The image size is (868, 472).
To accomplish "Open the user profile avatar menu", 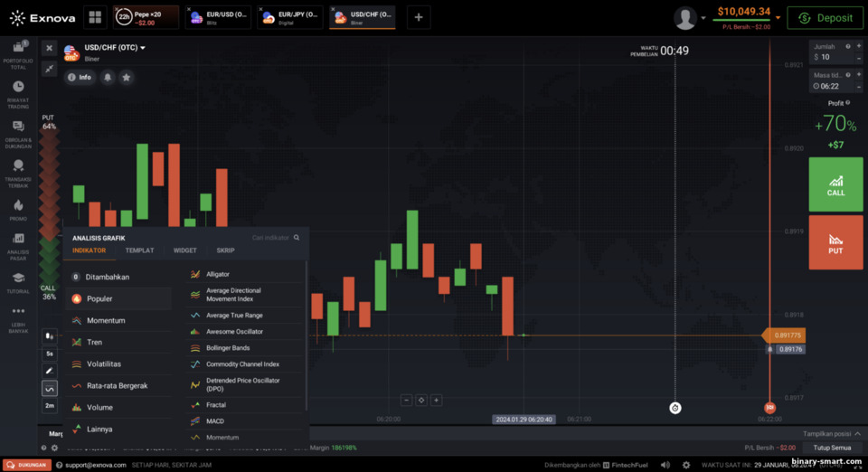I will click(x=685, y=18).
